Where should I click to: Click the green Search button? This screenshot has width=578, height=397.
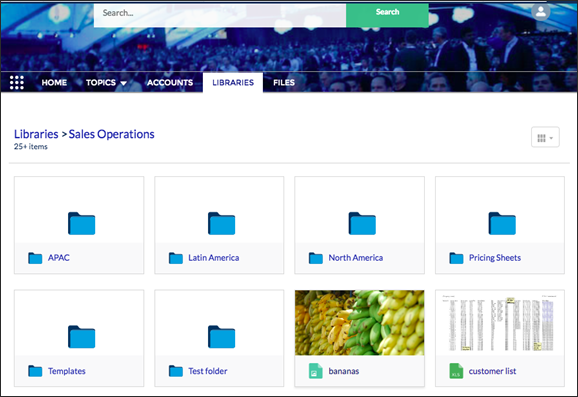click(387, 15)
